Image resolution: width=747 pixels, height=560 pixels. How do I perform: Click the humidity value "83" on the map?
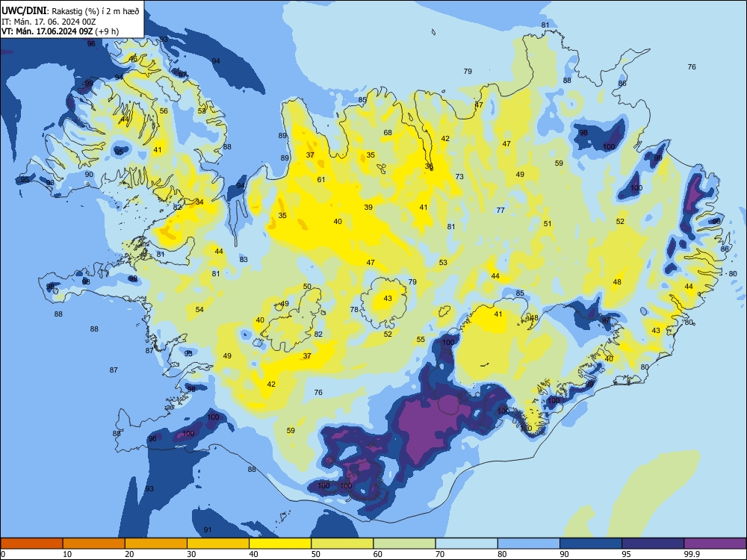pyautogui.click(x=244, y=260)
